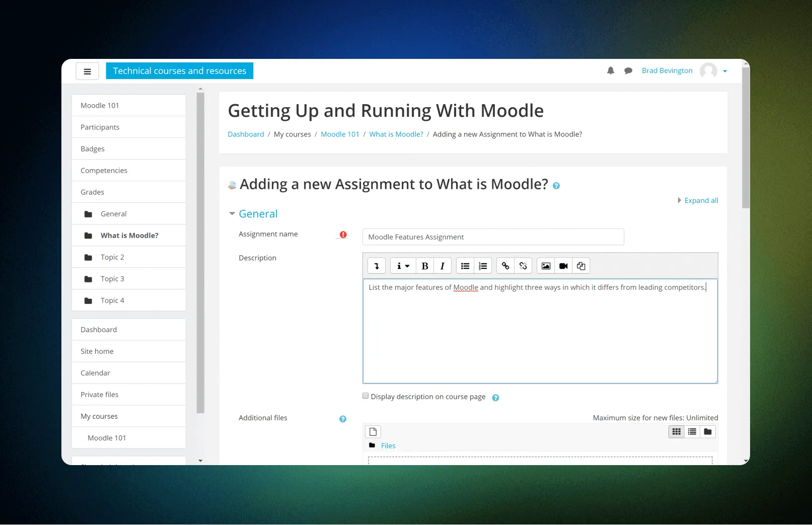
Task: Click Moodle 101 breadcrumb link
Action: point(340,134)
